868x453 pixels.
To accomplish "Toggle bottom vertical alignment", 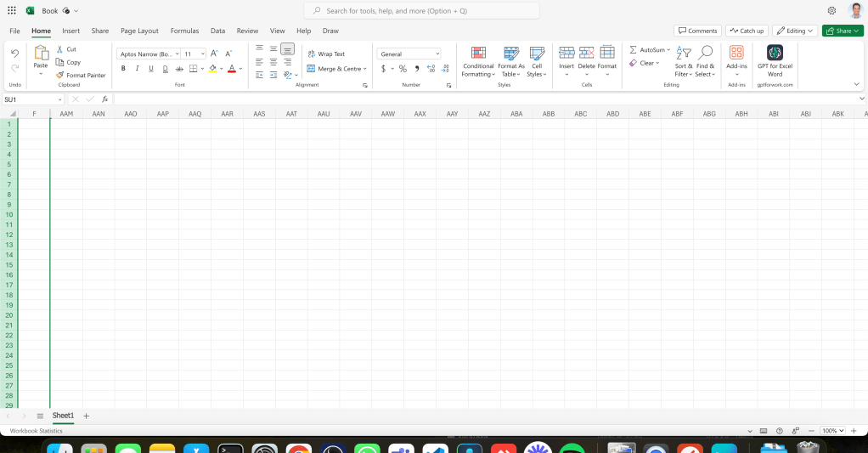I will point(287,48).
